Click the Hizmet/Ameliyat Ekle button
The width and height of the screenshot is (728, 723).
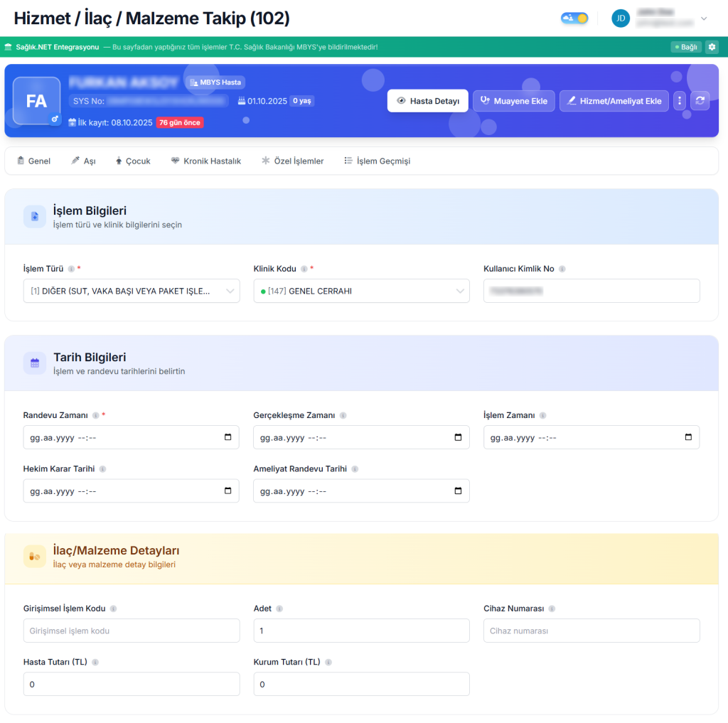pyautogui.click(x=614, y=101)
